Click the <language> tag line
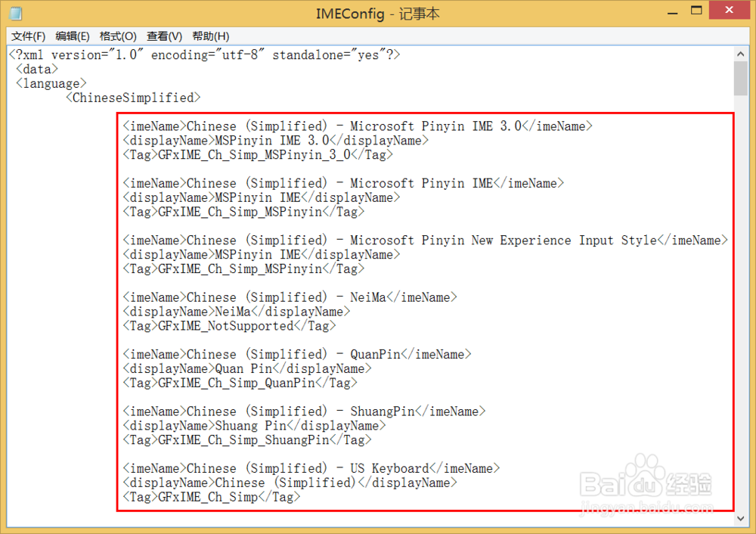This screenshot has height=534, width=756. [x=51, y=83]
